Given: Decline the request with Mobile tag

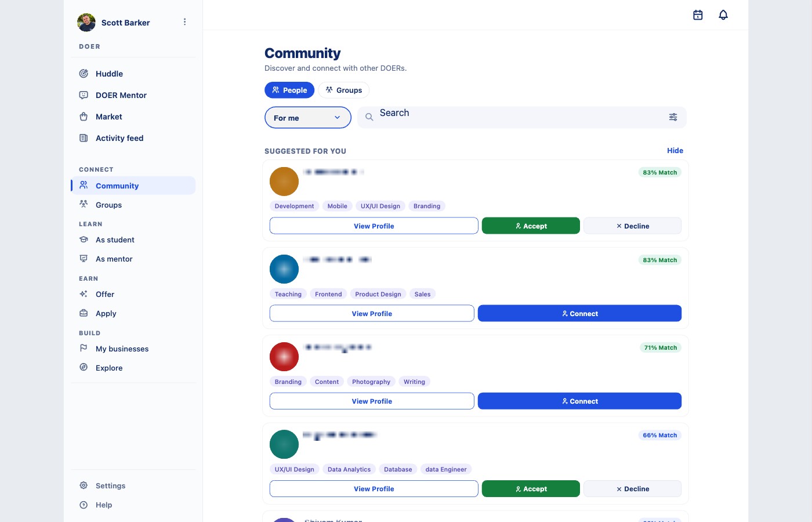Looking at the screenshot, I should 632,226.
